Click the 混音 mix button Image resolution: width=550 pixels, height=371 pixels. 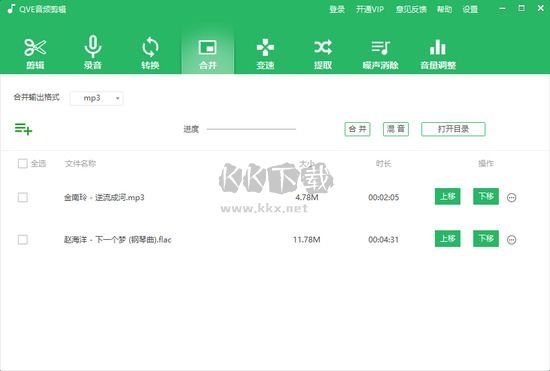pyautogui.click(x=396, y=129)
